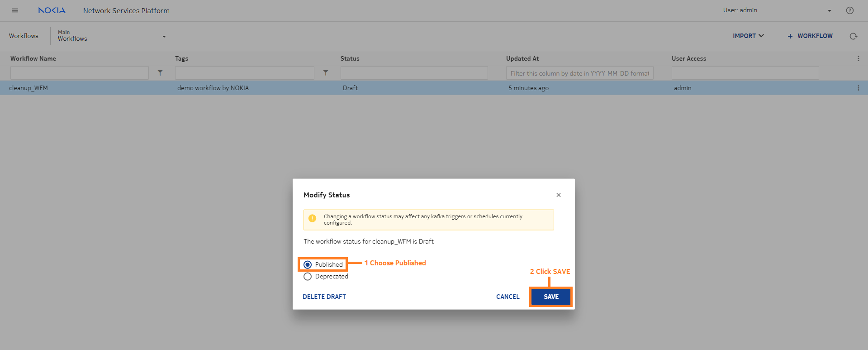
Task: Focus the Tags filter field
Action: point(245,73)
